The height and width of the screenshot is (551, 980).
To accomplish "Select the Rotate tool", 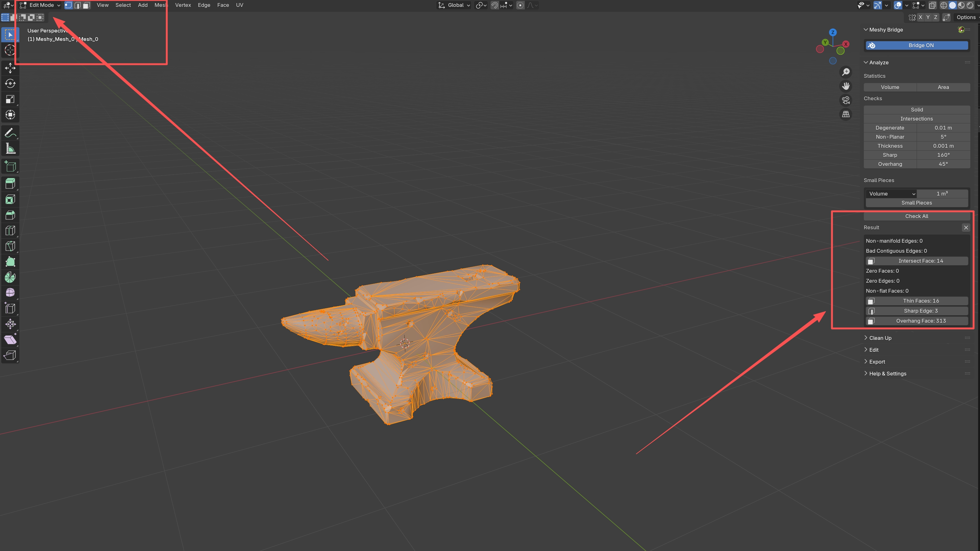I will point(10,83).
